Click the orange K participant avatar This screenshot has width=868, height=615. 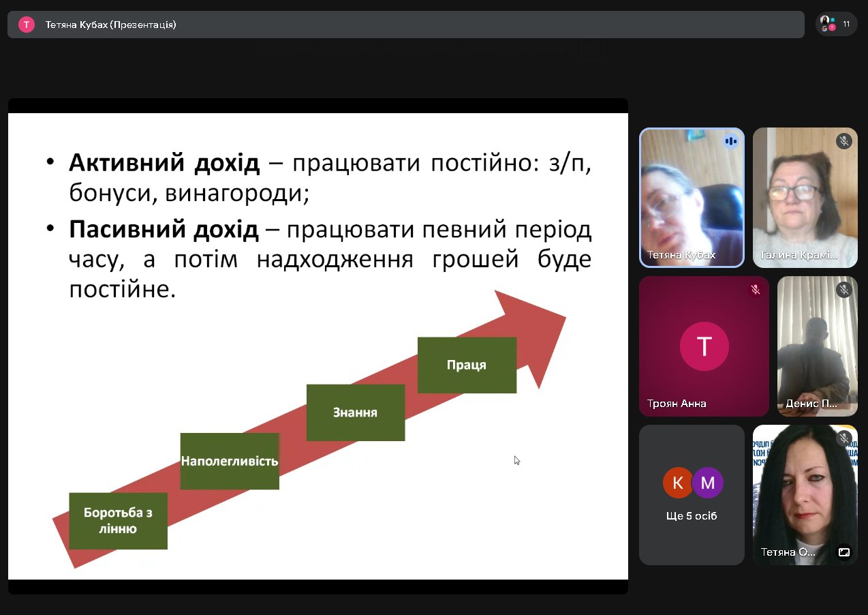677,483
